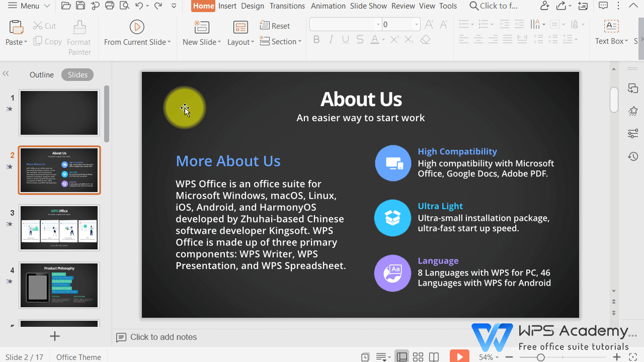Toggle Strikethrough formatting
The height and width of the screenshot is (362, 644).
pyautogui.click(x=360, y=40)
